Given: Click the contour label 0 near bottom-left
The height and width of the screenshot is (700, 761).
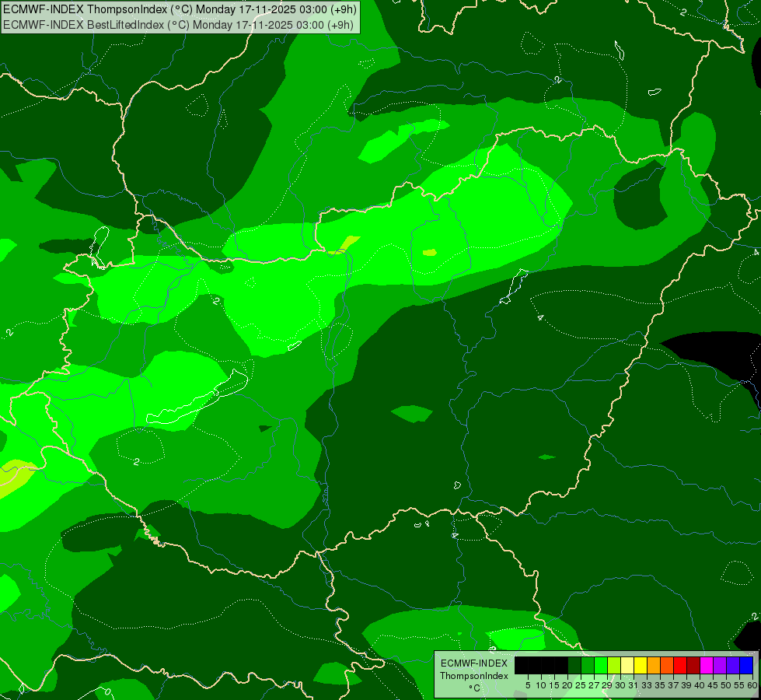Looking at the screenshot, I should (x=107, y=691).
